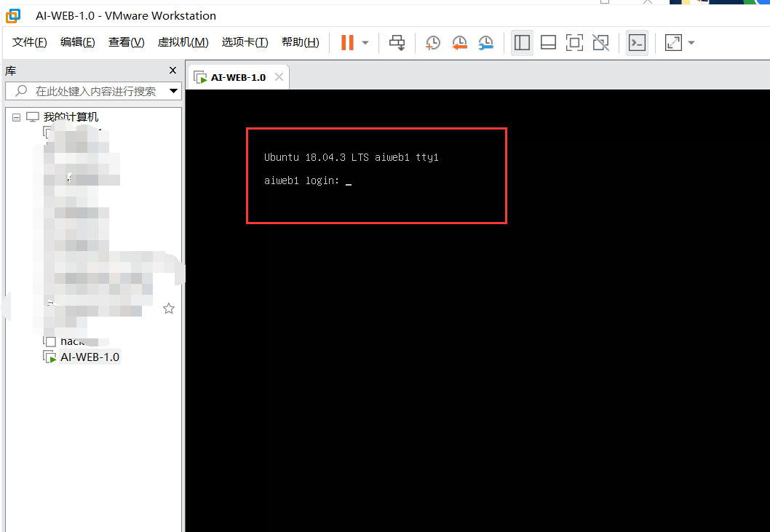Show or hide the library panel

[x=522, y=42]
